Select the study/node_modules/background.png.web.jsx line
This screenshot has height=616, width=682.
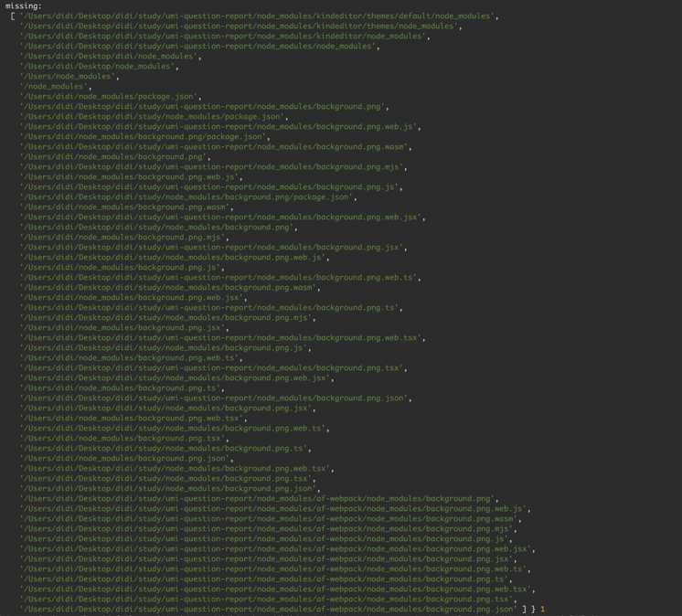[177, 378]
